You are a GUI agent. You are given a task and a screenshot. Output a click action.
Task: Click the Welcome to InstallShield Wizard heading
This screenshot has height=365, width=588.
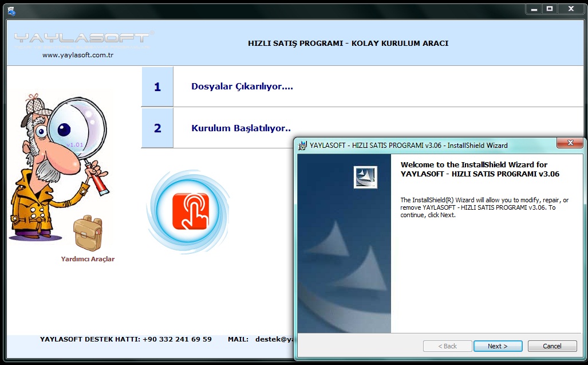(x=480, y=169)
